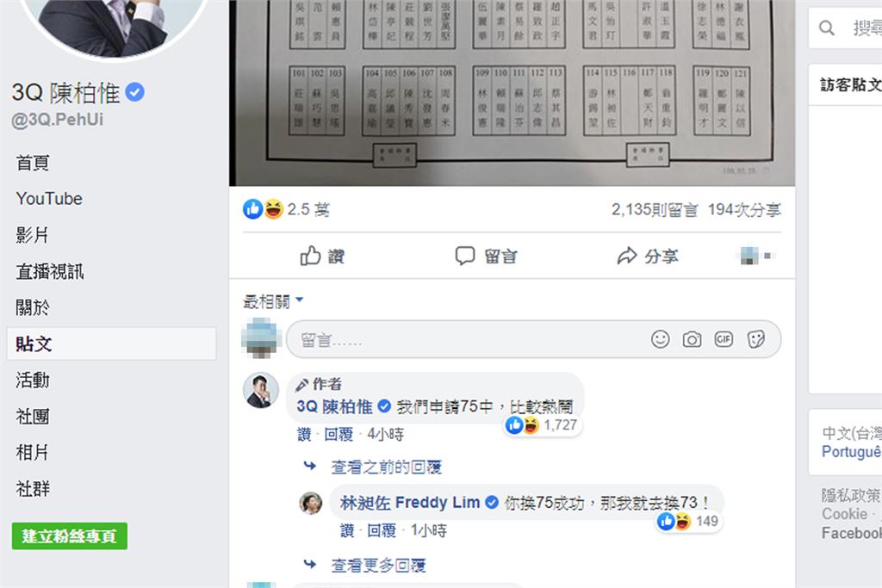
Task: Select 直播視訊 in the page menu
Action: (x=49, y=271)
